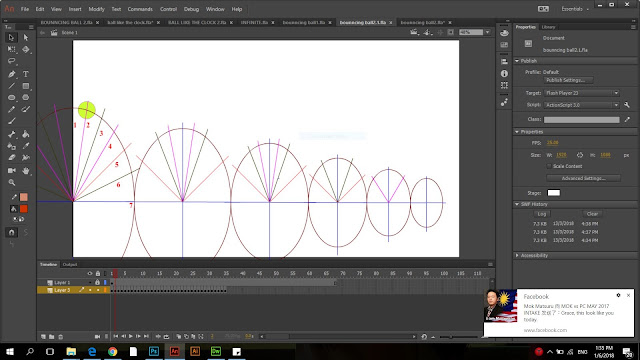Click the SWF History Log button
The image size is (640, 360).
click(x=542, y=214)
